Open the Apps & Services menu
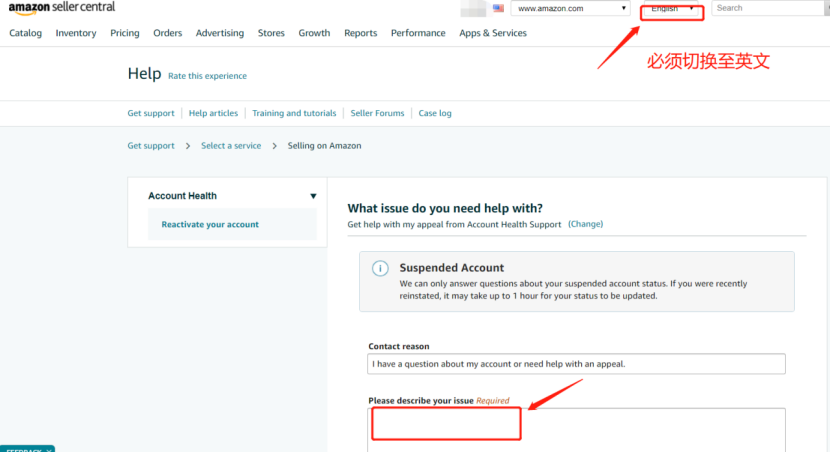Viewport: 830px width, 453px height. pos(493,33)
